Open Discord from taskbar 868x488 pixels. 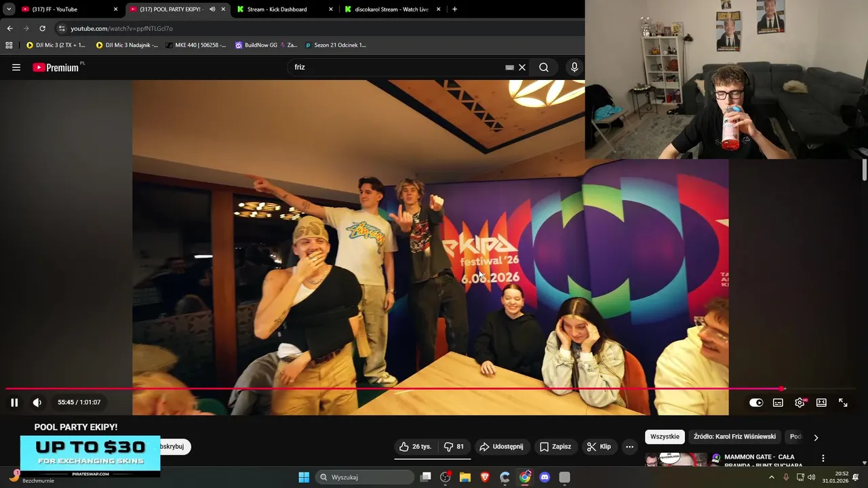click(545, 477)
